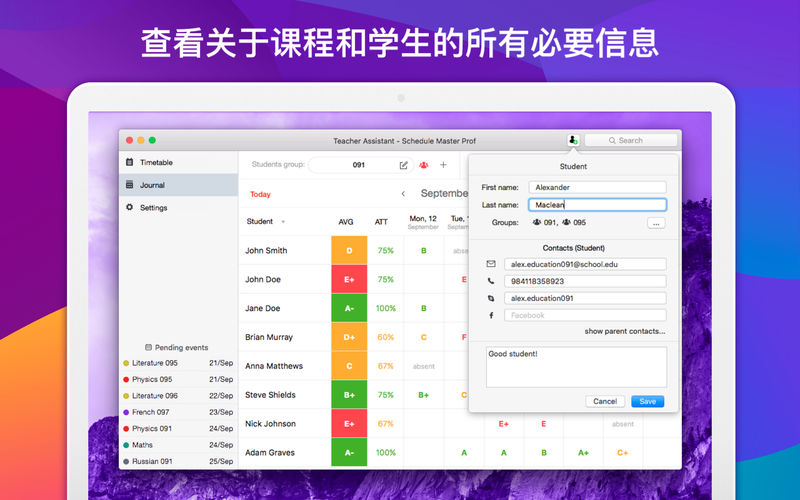Click the Skype username field
800x500 pixels.
coord(585,298)
